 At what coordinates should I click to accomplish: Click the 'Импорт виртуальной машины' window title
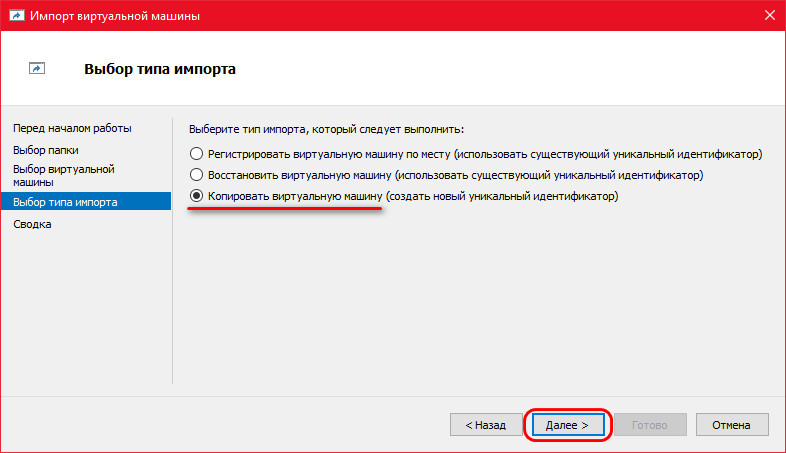[x=115, y=16]
